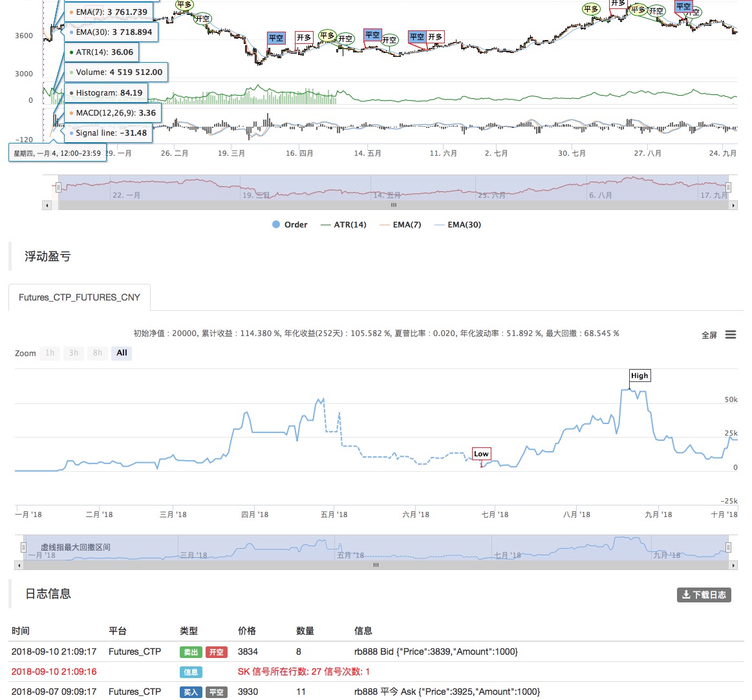The height and width of the screenshot is (700, 752).
Task: Click the rb888 平今 Ask info message
Action: pyautogui.click(x=447, y=692)
